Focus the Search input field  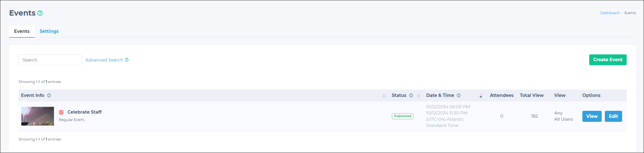50,60
